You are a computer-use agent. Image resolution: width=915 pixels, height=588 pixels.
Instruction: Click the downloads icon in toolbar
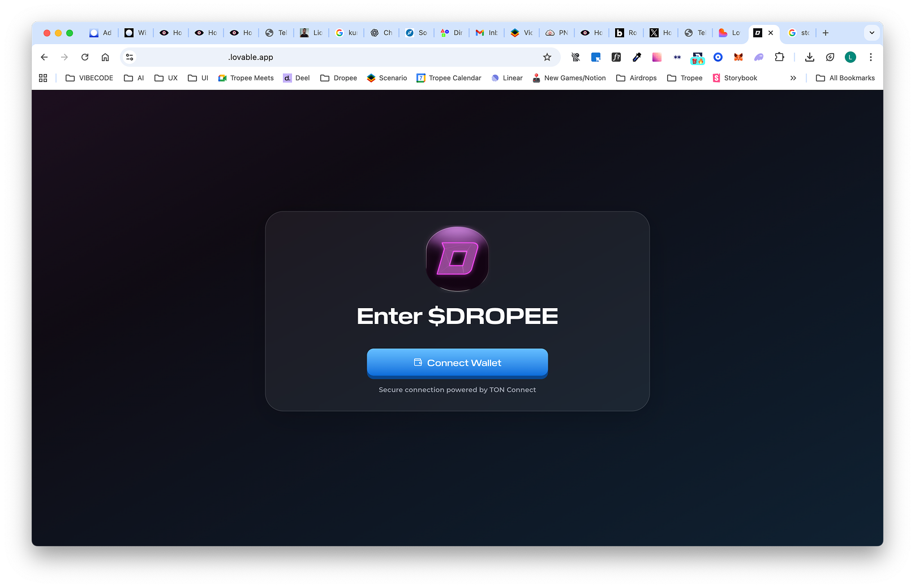810,57
